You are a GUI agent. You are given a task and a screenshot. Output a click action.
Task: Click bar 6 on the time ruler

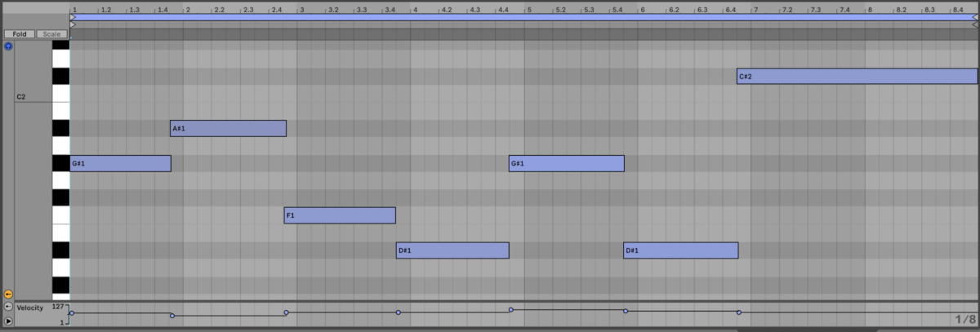(644, 9)
